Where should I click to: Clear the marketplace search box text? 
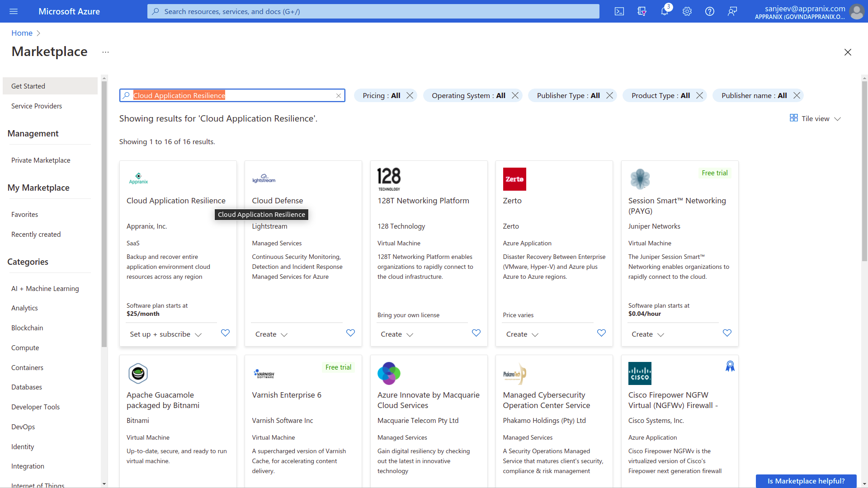(339, 96)
